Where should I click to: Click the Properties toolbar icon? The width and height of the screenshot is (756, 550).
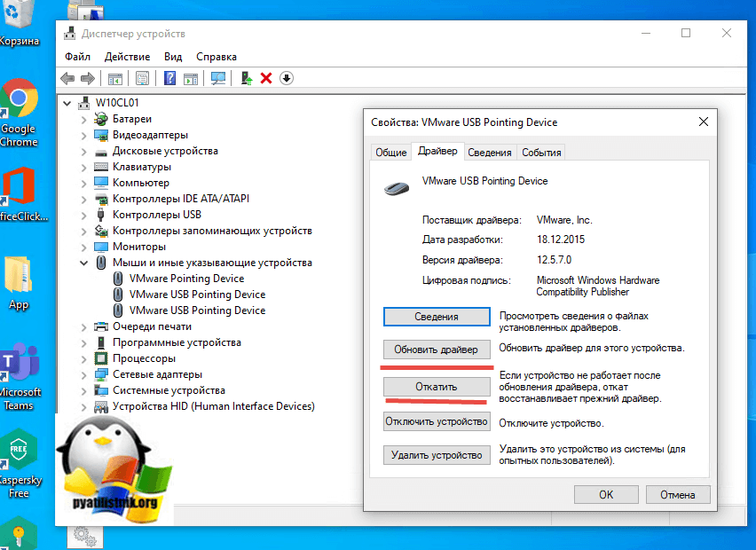pyautogui.click(x=142, y=78)
